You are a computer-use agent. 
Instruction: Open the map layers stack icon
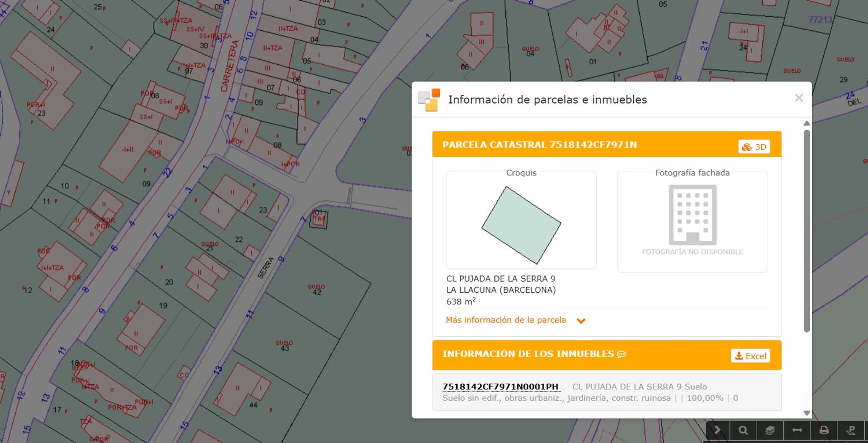[770, 430]
